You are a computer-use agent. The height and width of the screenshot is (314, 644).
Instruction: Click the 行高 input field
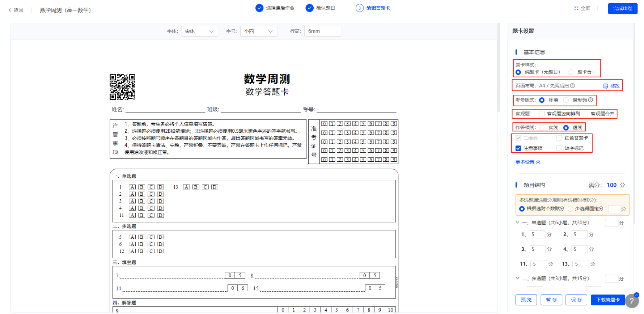coord(322,31)
